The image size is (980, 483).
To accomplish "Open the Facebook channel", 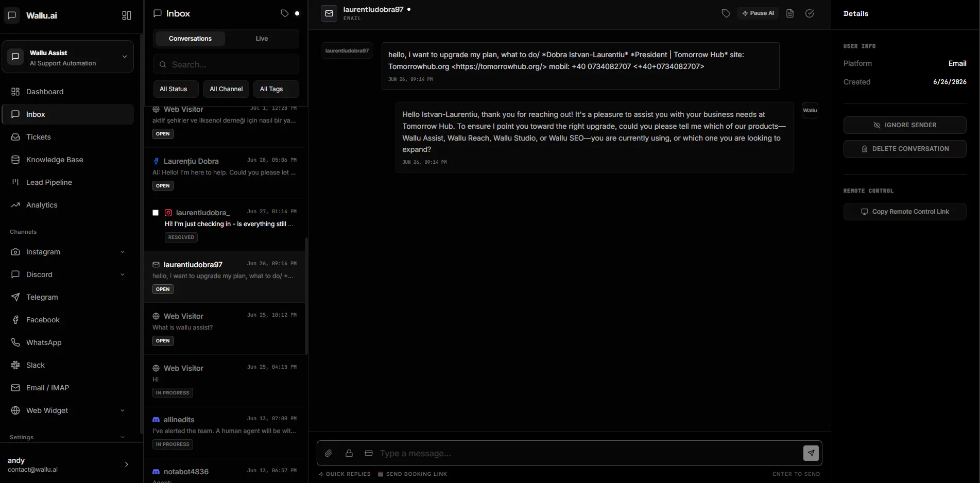I will (68, 320).
